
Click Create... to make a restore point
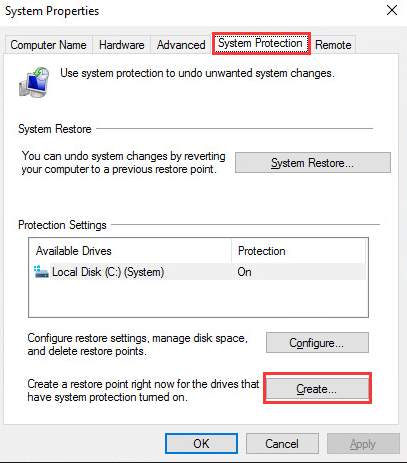coord(317,388)
